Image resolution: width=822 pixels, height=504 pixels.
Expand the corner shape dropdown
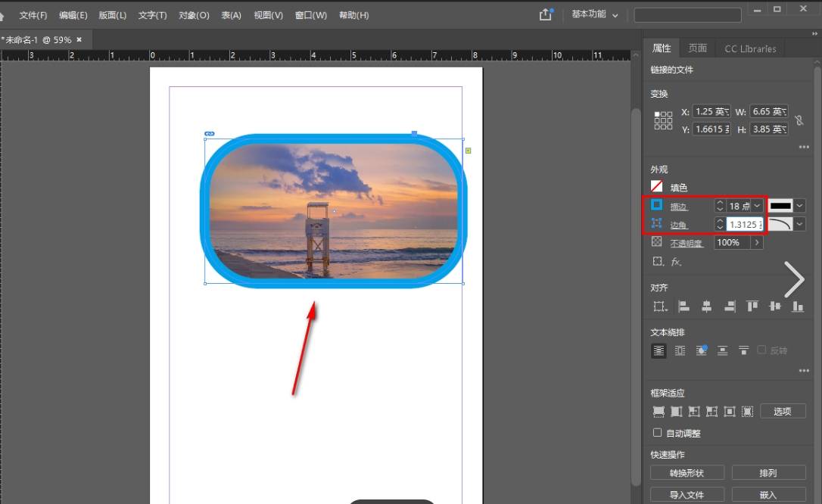pyautogui.click(x=799, y=224)
